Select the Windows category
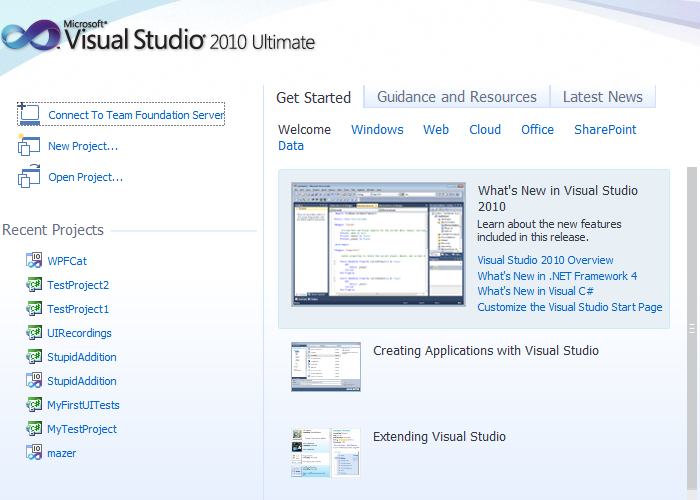This screenshot has width=700, height=500. [x=377, y=129]
